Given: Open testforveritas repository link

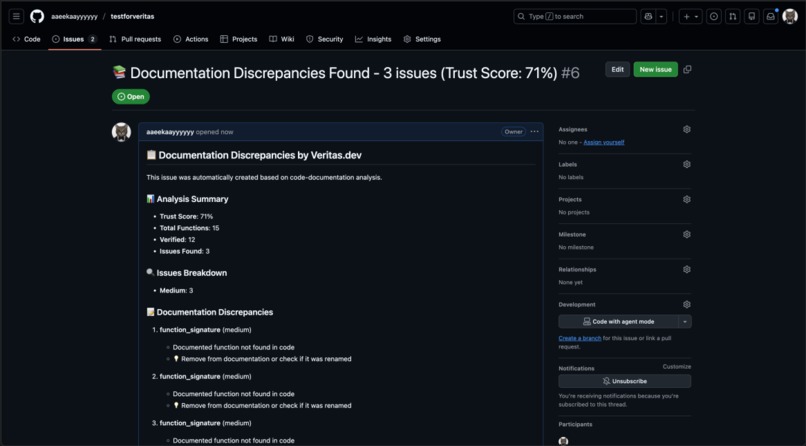Looking at the screenshot, I should tap(132, 16).
